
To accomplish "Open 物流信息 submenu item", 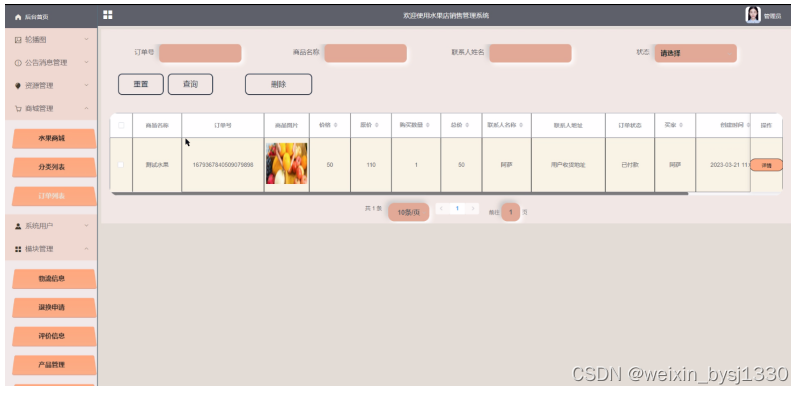I will 53,279.
